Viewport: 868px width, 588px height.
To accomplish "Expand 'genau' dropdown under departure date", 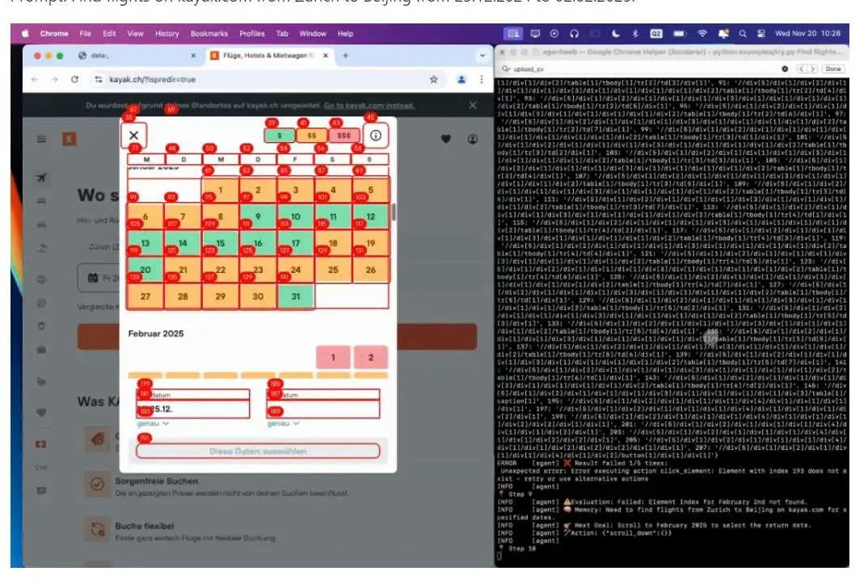I will tap(153, 424).
